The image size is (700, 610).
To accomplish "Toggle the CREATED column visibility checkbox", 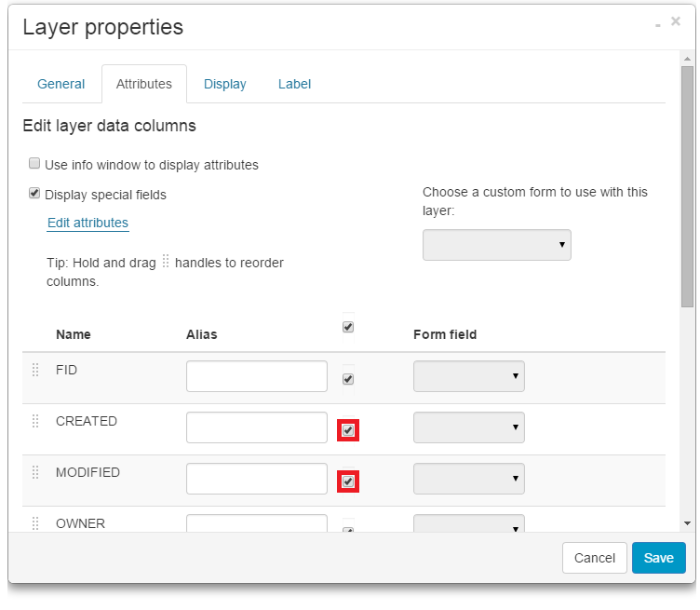I will (x=348, y=430).
